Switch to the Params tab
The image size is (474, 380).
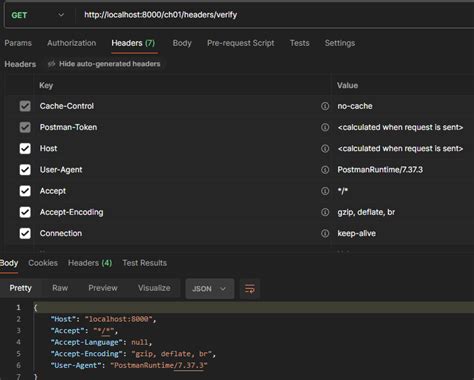click(18, 43)
